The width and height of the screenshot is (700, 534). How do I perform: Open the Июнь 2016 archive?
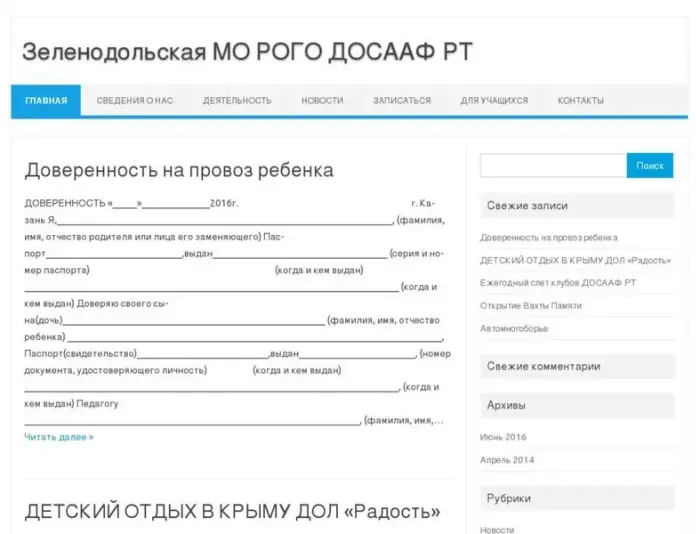503,437
